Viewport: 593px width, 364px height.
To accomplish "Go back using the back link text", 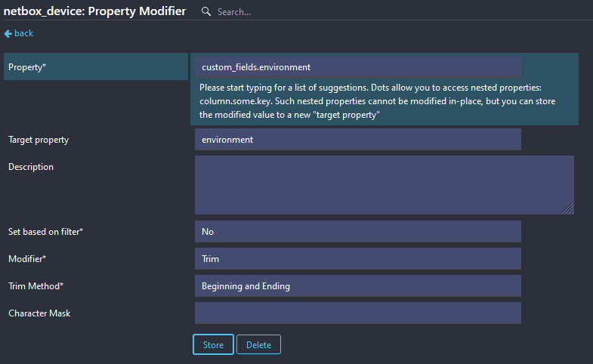I will click(x=24, y=33).
